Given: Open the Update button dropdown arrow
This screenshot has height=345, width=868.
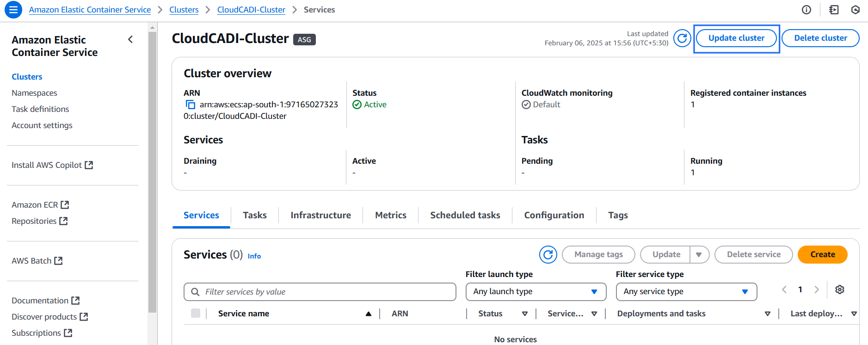Looking at the screenshot, I should pyautogui.click(x=699, y=255).
